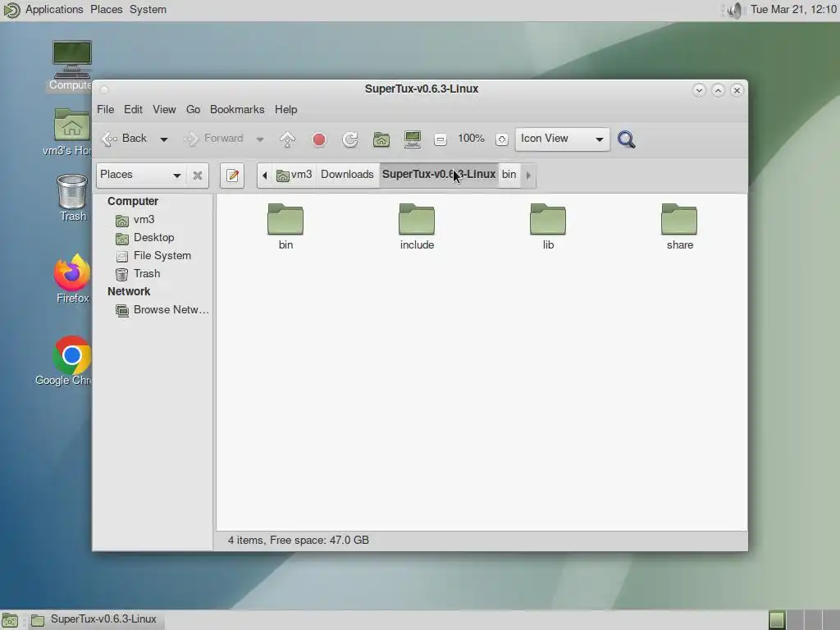The height and width of the screenshot is (630, 840).
Task: Go to Downloads in path bar
Action: tap(347, 175)
